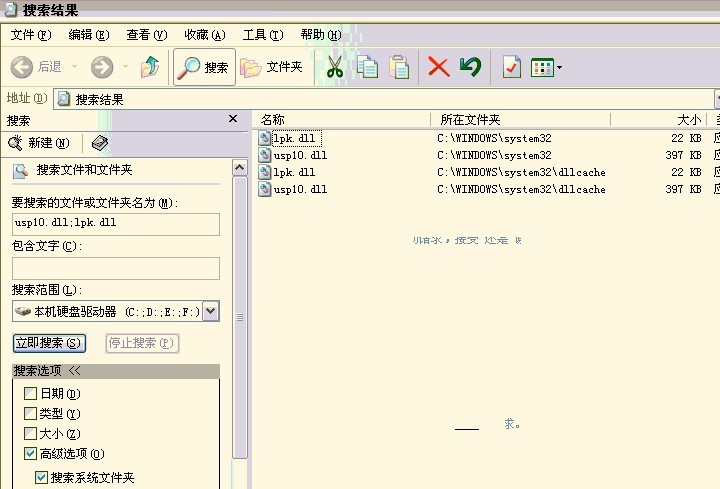The image size is (720, 489).
Task: Open the Forward button history dropdown arrow
Action: click(x=125, y=67)
